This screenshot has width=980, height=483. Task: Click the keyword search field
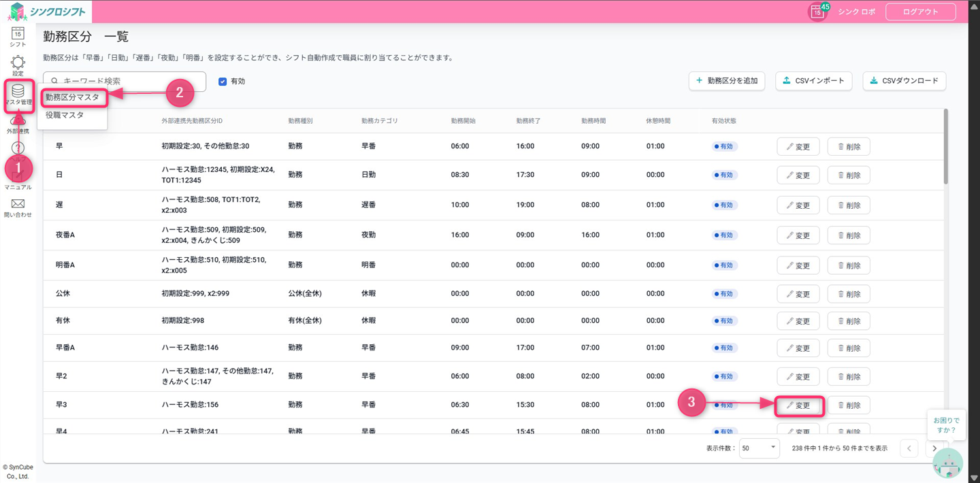coord(125,81)
